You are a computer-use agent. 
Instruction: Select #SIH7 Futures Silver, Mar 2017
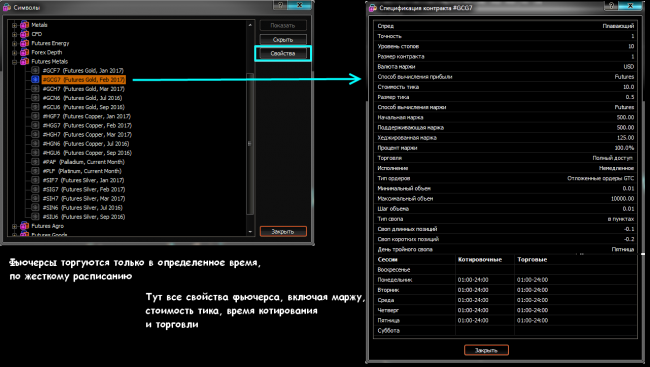click(84, 199)
